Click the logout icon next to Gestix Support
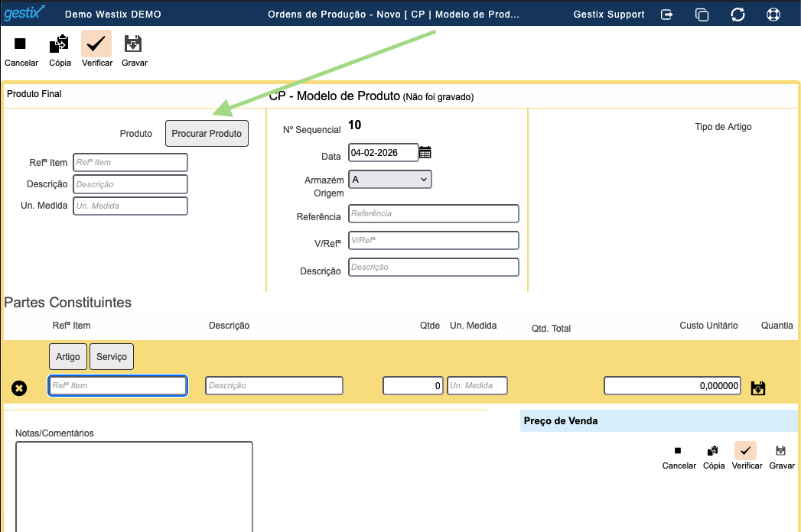The height and width of the screenshot is (532, 801). pos(667,15)
